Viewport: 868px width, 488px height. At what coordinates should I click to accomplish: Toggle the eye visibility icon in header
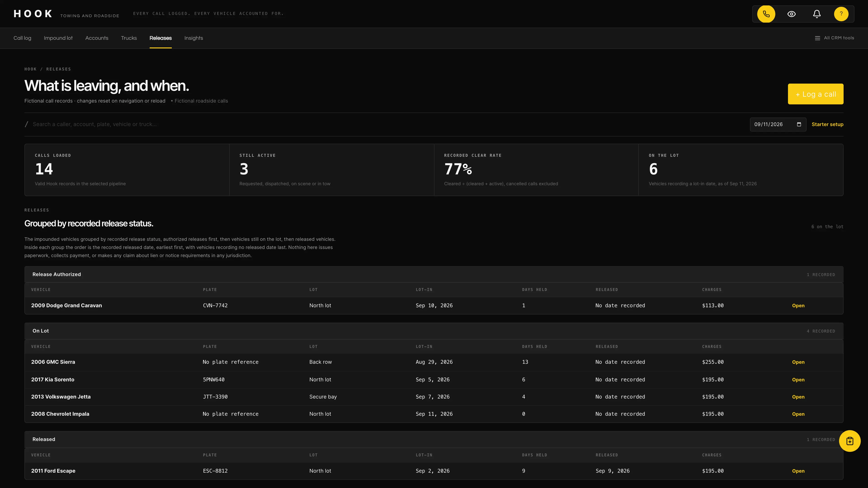pyautogui.click(x=792, y=14)
